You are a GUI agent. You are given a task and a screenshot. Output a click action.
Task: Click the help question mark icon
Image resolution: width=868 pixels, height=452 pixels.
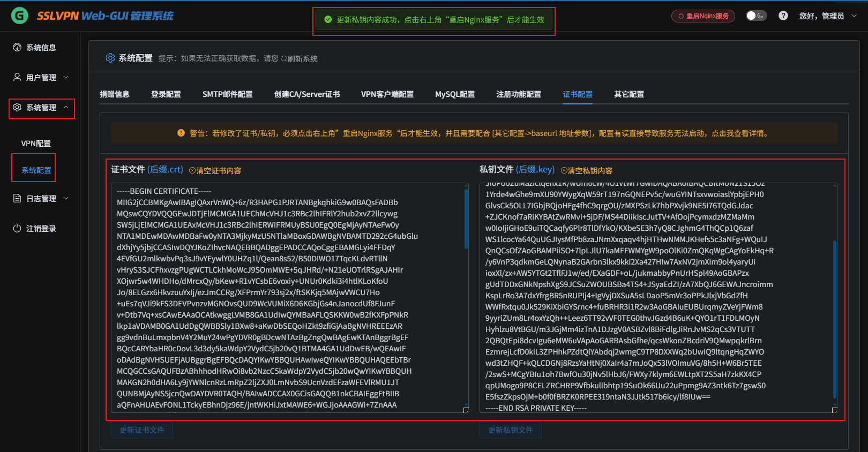click(x=783, y=16)
